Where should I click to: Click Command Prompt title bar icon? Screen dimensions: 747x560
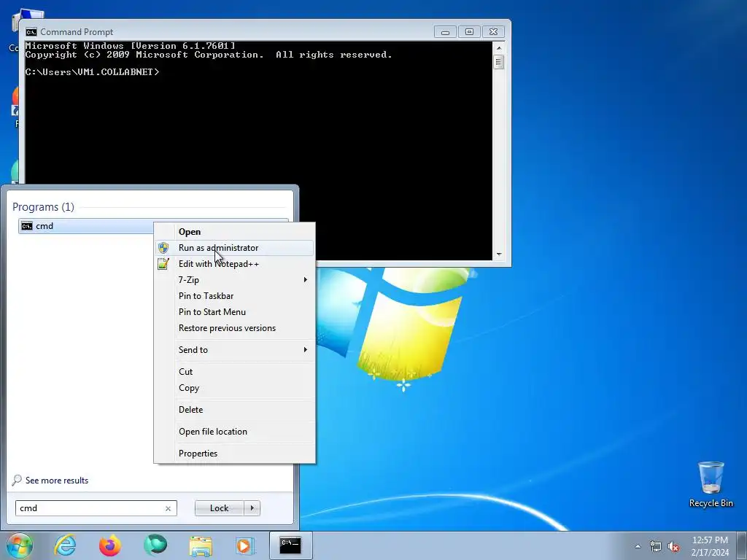(31, 32)
